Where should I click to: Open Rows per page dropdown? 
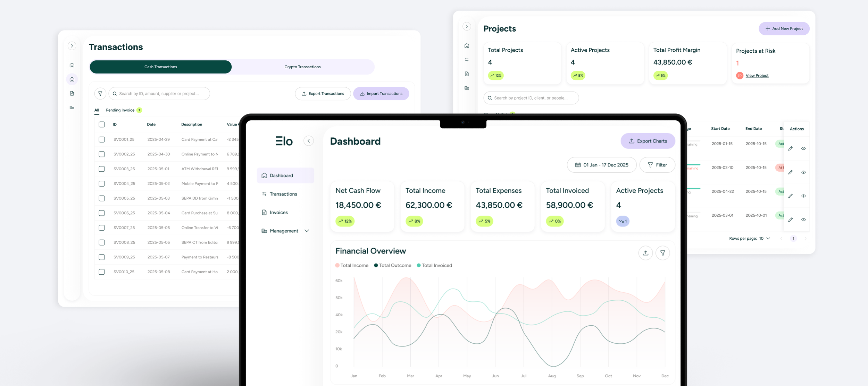(765, 239)
